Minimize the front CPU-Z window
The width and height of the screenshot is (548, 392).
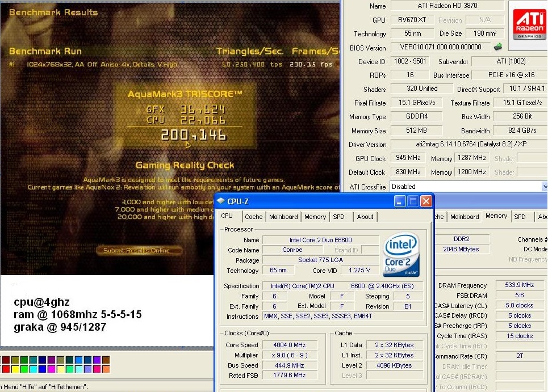click(399, 201)
